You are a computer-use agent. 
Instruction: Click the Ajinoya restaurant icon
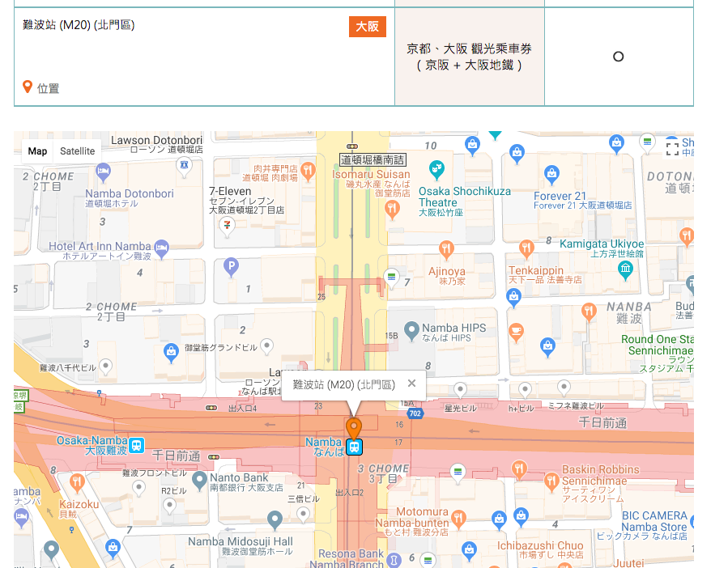(x=446, y=250)
